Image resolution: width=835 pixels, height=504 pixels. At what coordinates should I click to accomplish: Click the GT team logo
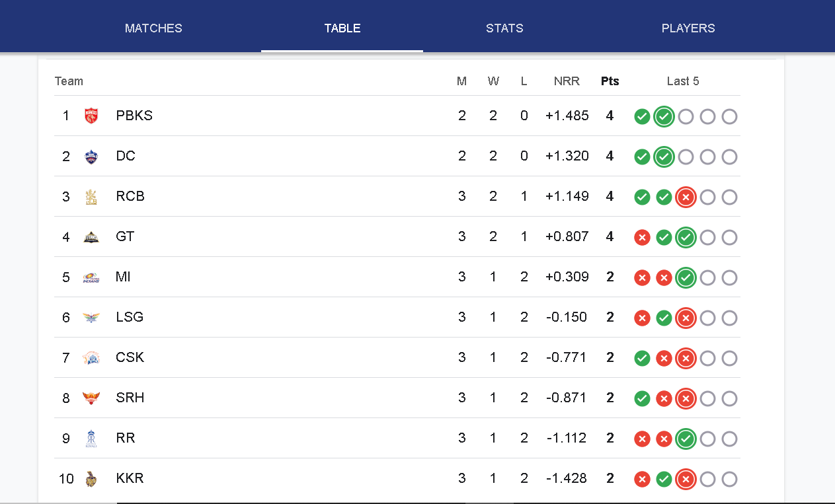tap(91, 237)
